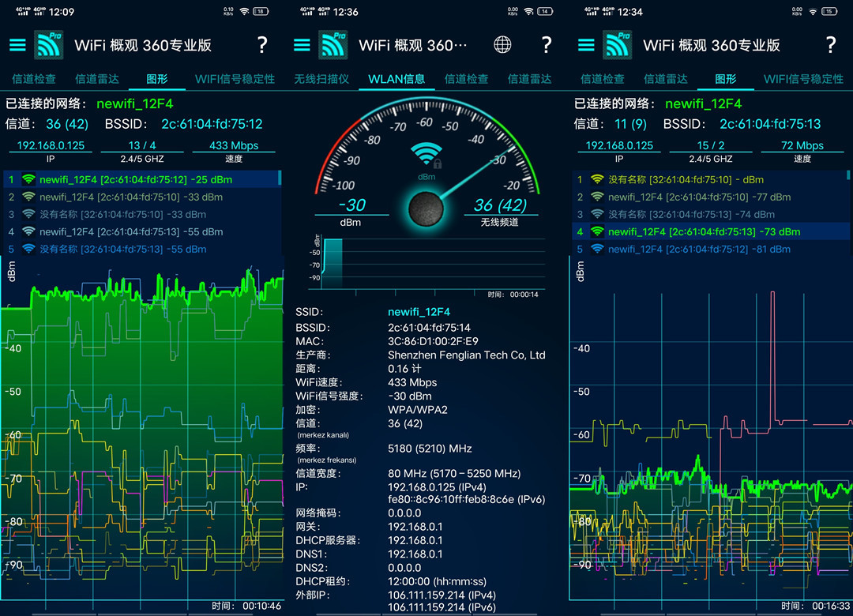Tap the -30 dBm gauge reading
The width and height of the screenshot is (853, 616).
click(351, 205)
